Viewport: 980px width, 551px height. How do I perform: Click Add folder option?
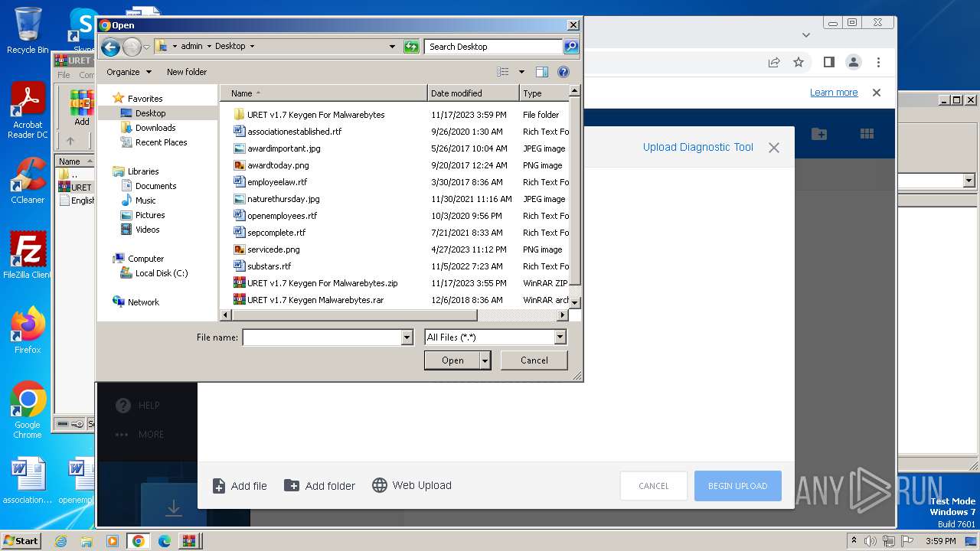coord(319,486)
